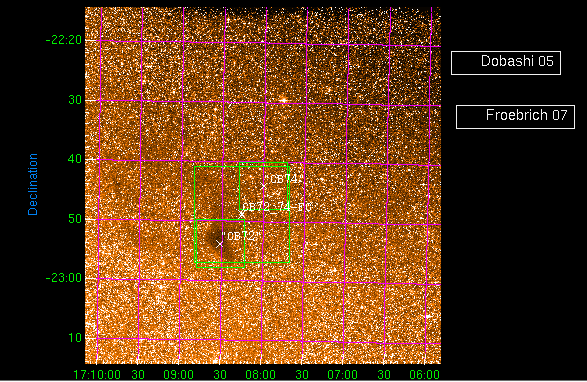Click the dark nebula core left of CB72

[213, 237]
